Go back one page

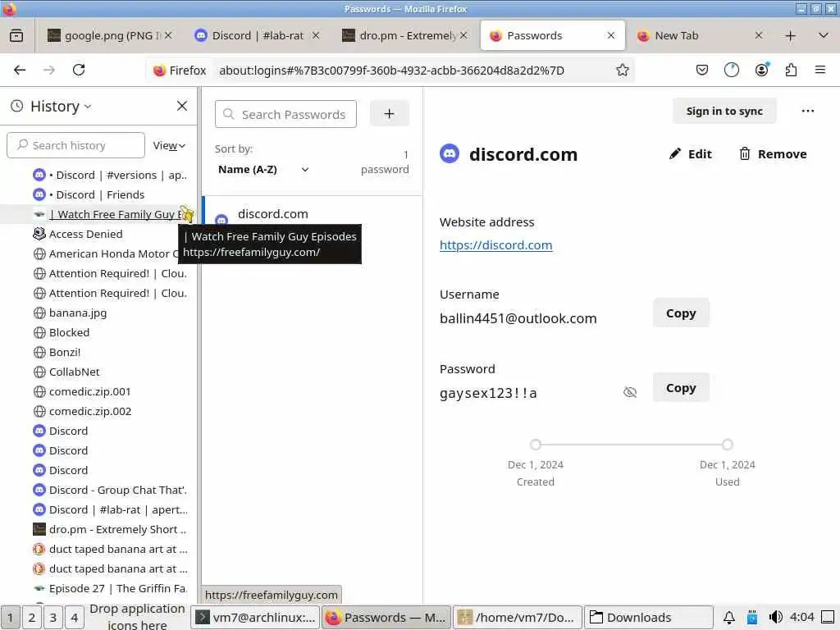(20, 71)
